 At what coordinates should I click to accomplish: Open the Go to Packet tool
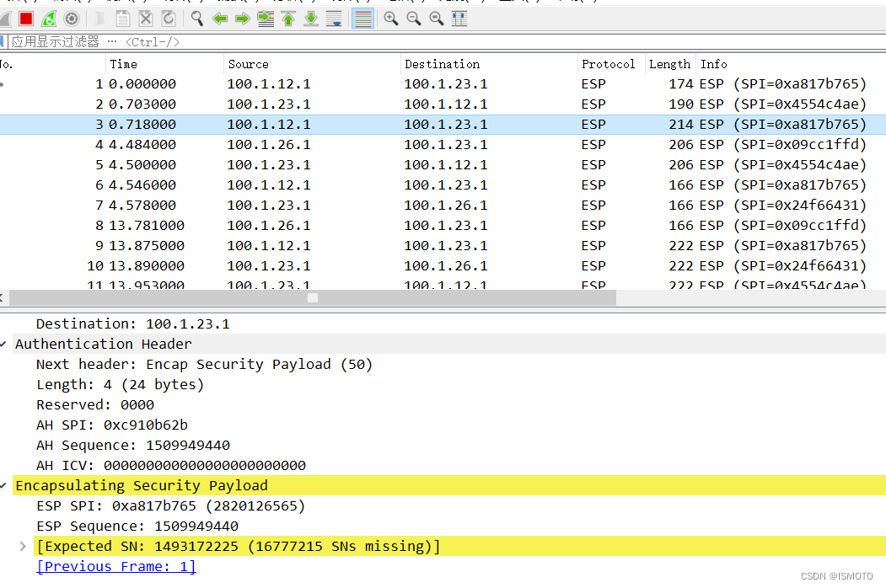pyautogui.click(x=266, y=18)
